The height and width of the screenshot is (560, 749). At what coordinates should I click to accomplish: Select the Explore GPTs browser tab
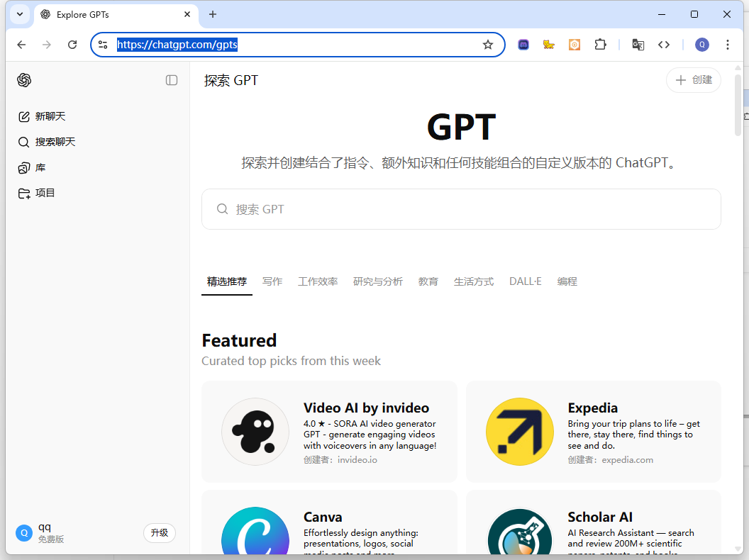(x=116, y=14)
